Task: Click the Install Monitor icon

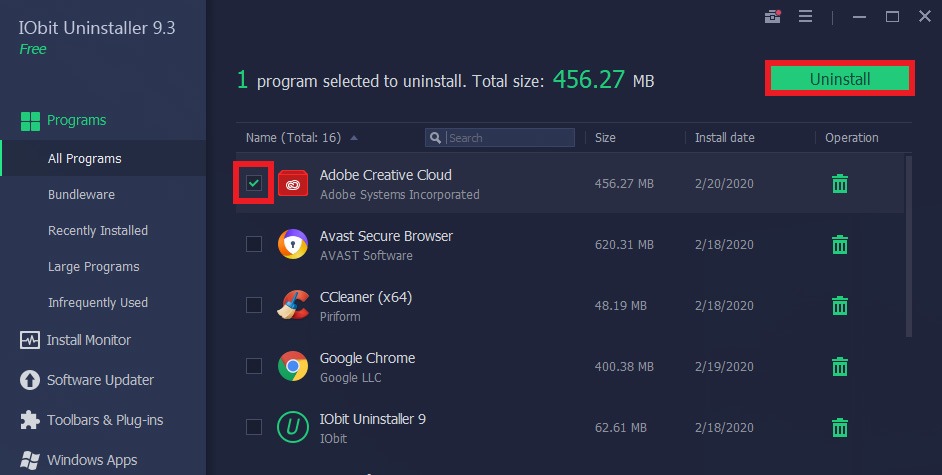Action: (x=30, y=340)
